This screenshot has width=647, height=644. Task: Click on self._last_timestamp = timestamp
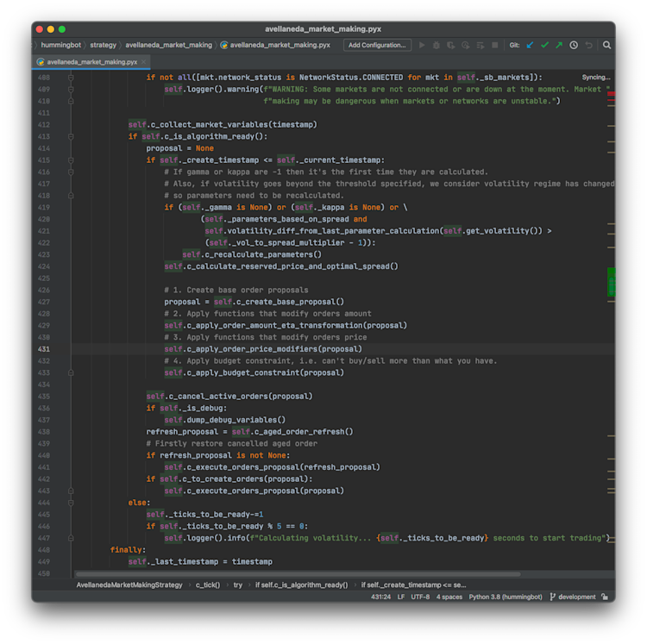[200, 562]
